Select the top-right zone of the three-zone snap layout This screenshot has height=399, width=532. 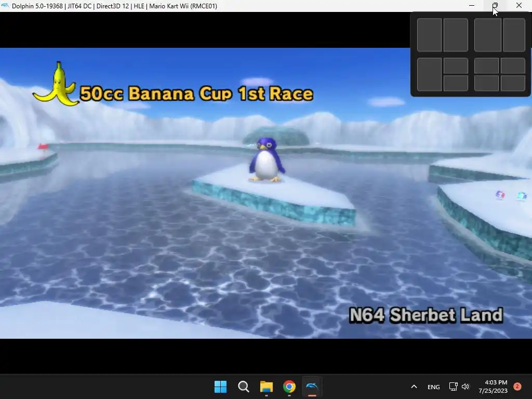pos(456,65)
